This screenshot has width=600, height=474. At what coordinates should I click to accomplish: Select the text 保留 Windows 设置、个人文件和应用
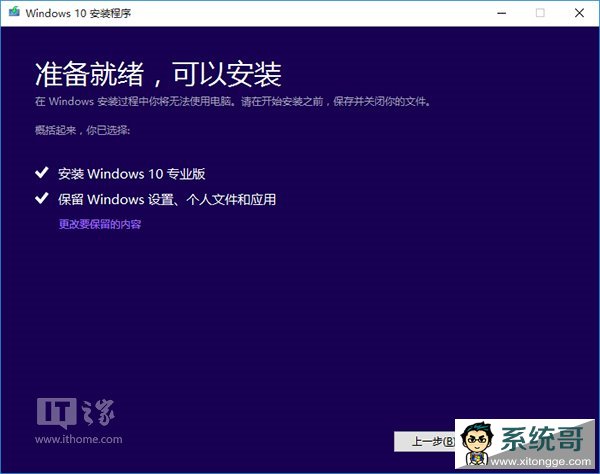pyautogui.click(x=167, y=199)
